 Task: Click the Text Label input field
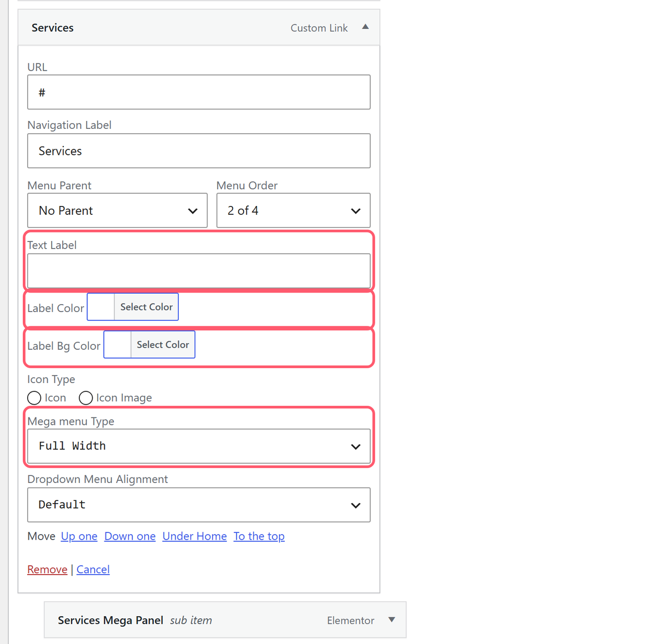click(x=199, y=271)
